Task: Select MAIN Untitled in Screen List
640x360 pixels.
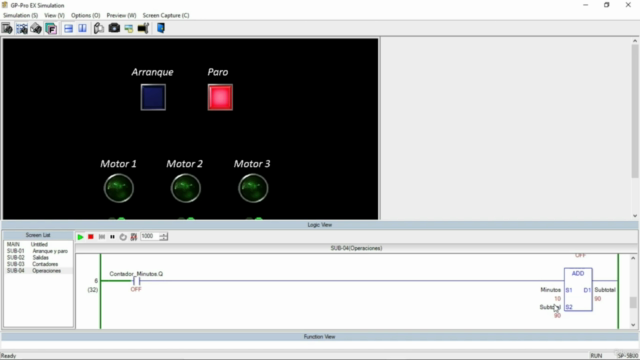Action: point(38,244)
